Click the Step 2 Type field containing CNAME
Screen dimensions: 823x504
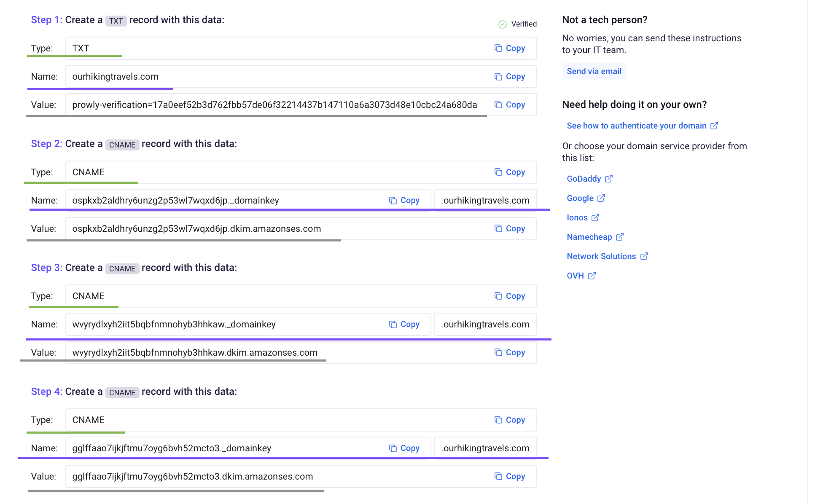click(301, 172)
